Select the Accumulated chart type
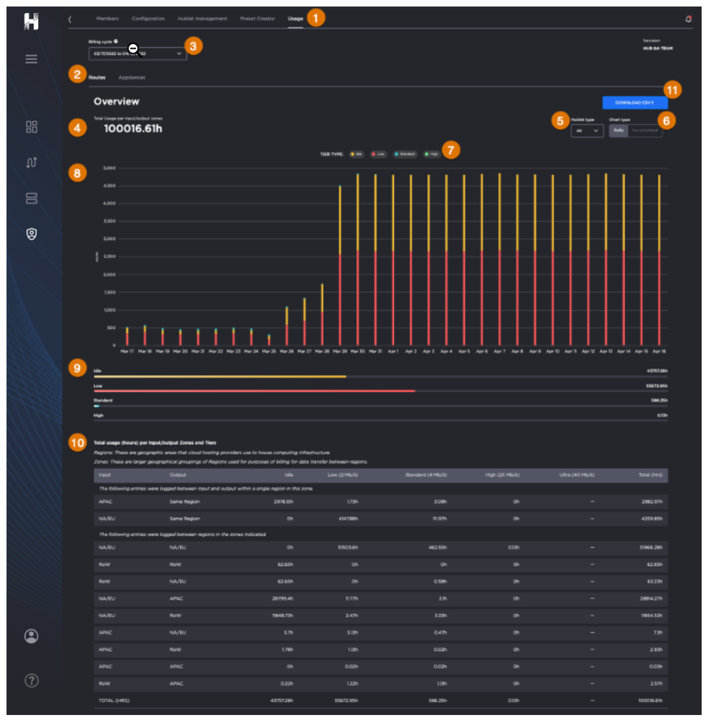This screenshot has width=714, height=728. pos(644,131)
